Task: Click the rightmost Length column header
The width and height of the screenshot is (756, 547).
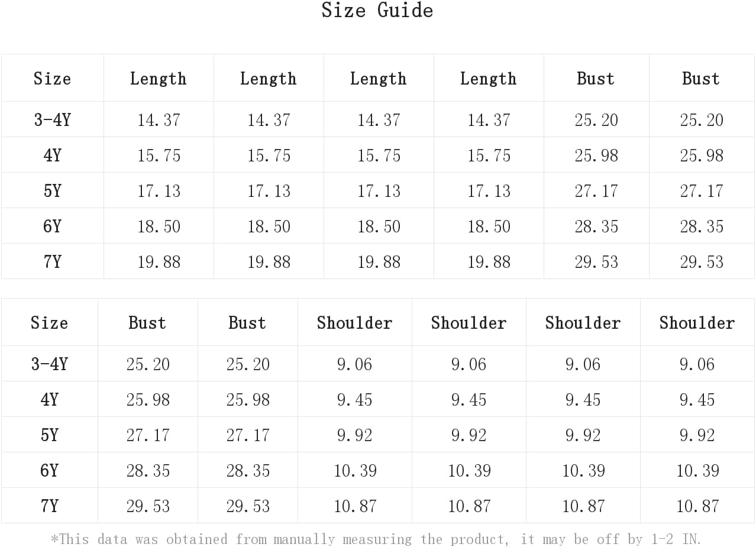Action: pos(489,79)
